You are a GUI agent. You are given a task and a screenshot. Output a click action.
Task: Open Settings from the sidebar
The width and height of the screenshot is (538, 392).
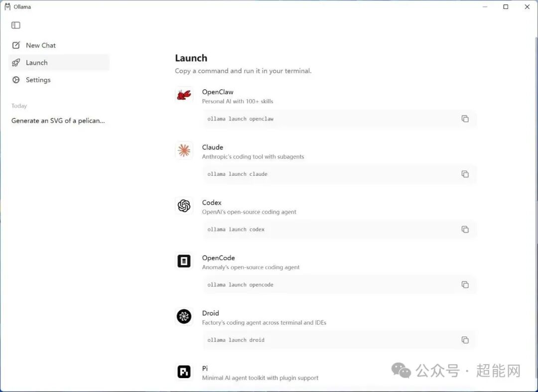point(37,80)
